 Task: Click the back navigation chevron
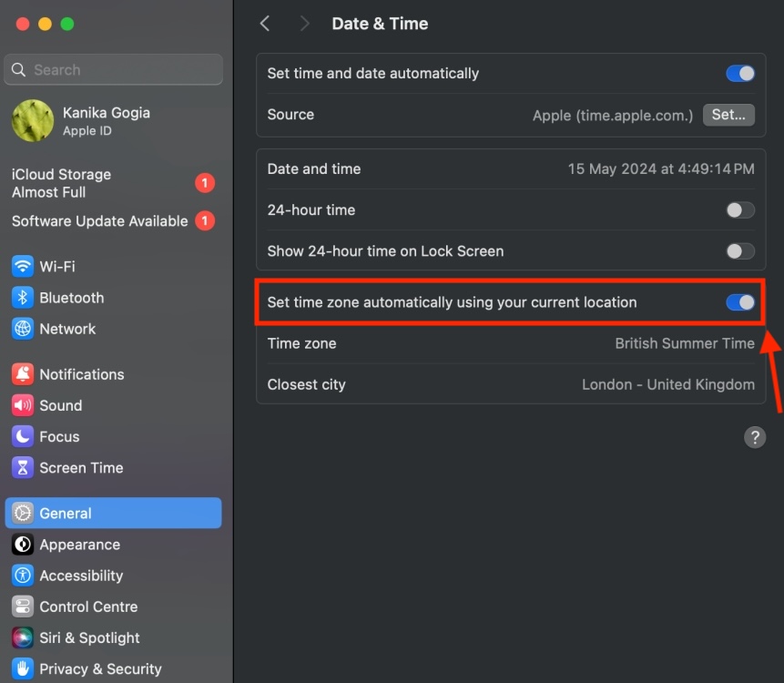[x=264, y=23]
